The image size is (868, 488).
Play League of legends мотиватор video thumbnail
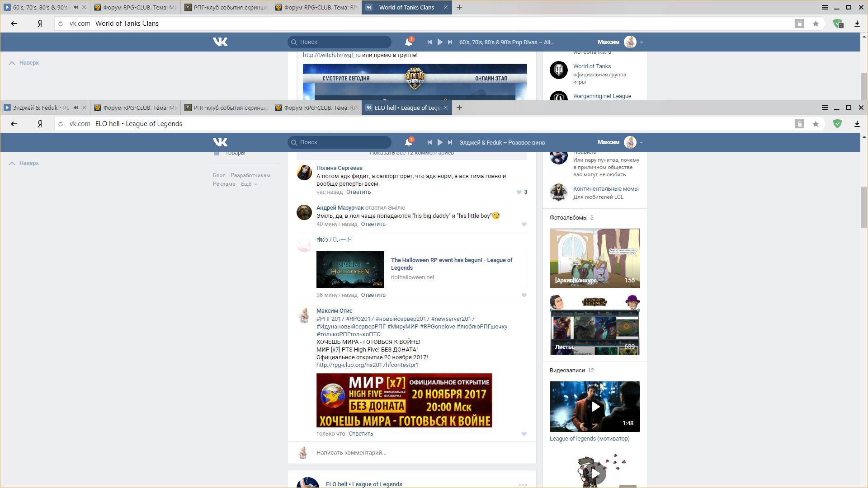point(595,407)
